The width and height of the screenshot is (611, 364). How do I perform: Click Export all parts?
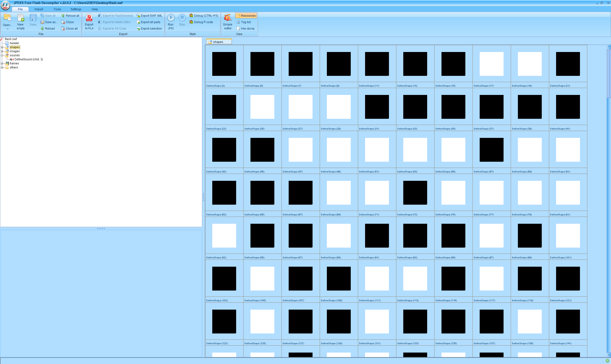point(148,22)
